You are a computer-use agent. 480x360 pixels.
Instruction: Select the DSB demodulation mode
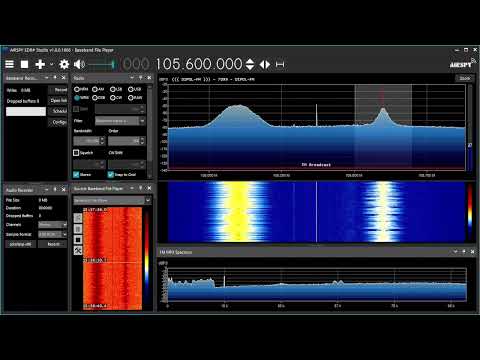(x=98, y=98)
